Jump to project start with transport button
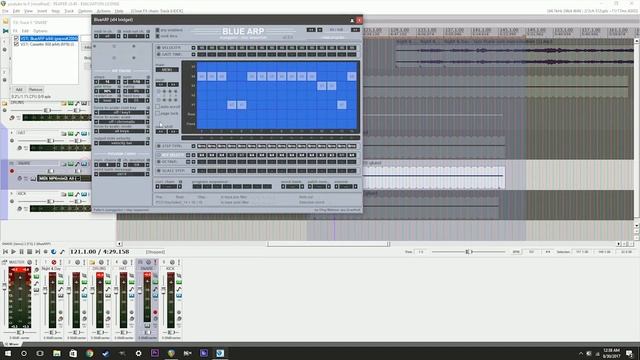The height and width of the screenshot is (360, 640). 5,252
